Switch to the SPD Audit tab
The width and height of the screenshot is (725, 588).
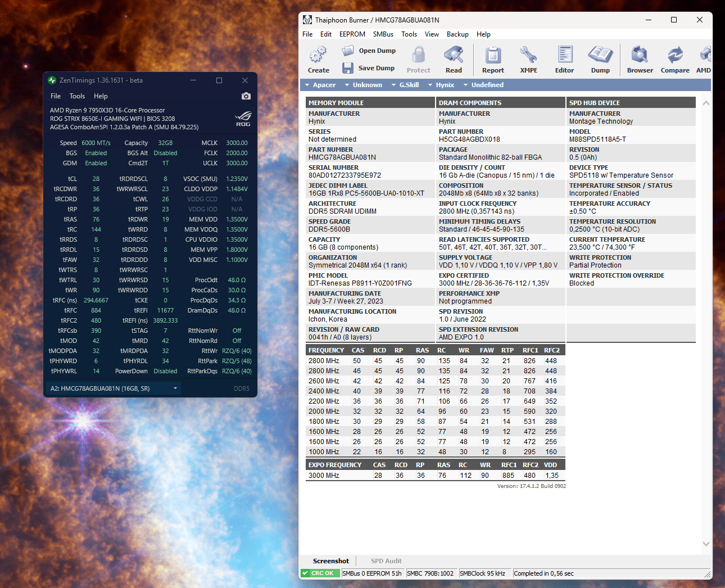[386, 561]
